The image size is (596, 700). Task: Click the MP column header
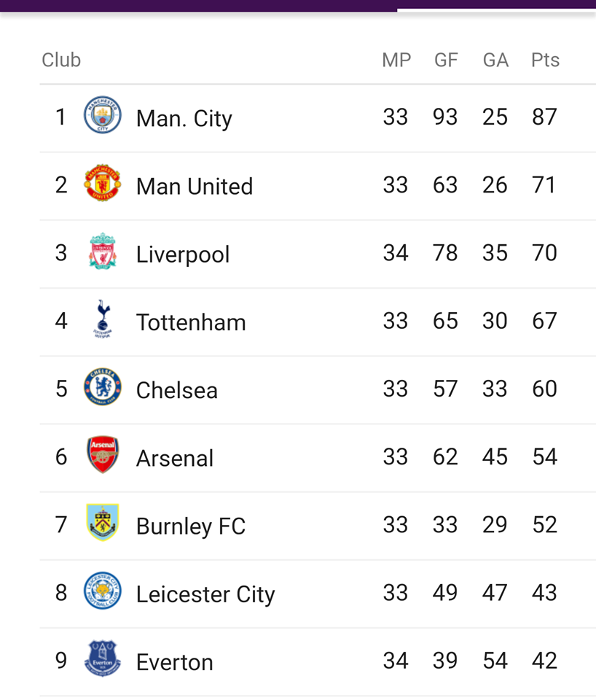pyautogui.click(x=396, y=60)
